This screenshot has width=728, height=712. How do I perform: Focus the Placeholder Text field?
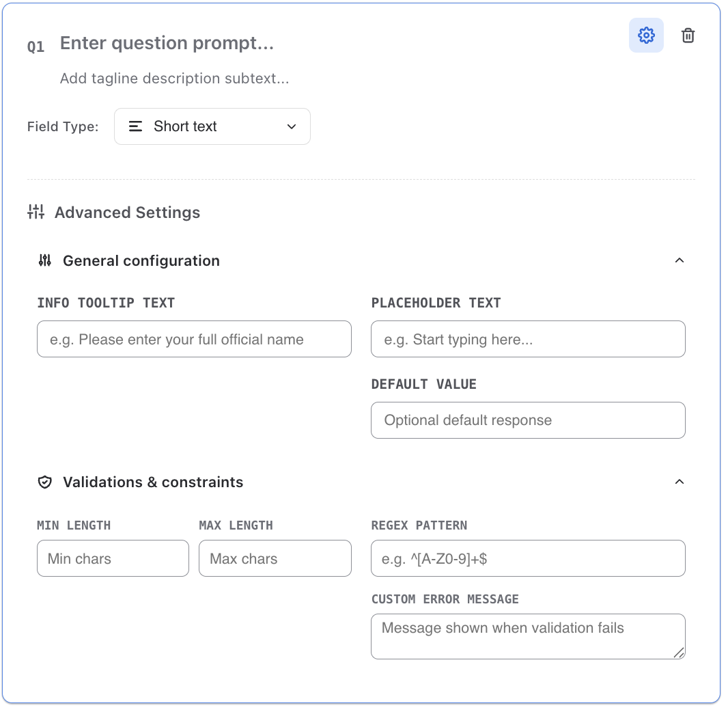(528, 339)
